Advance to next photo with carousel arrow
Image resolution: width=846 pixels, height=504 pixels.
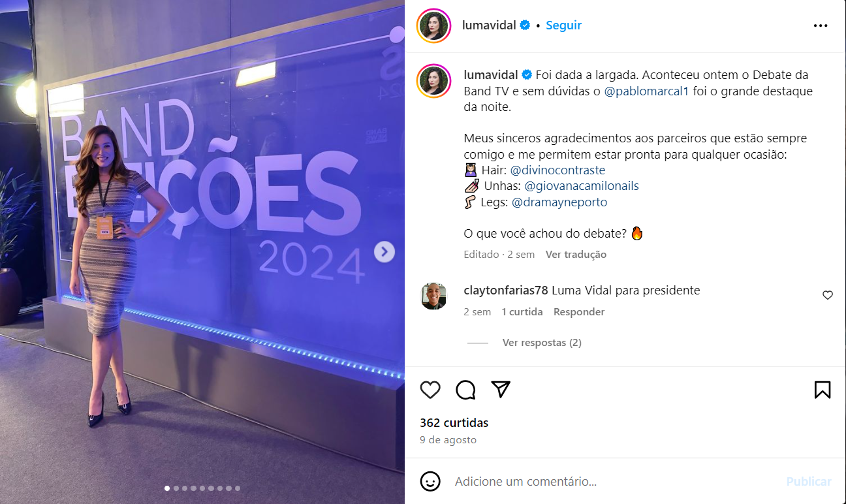[384, 251]
